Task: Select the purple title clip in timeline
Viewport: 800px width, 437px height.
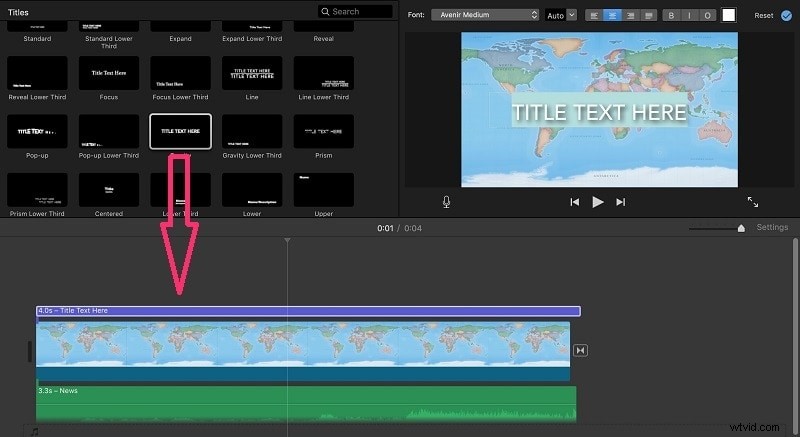Action: (x=308, y=311)
